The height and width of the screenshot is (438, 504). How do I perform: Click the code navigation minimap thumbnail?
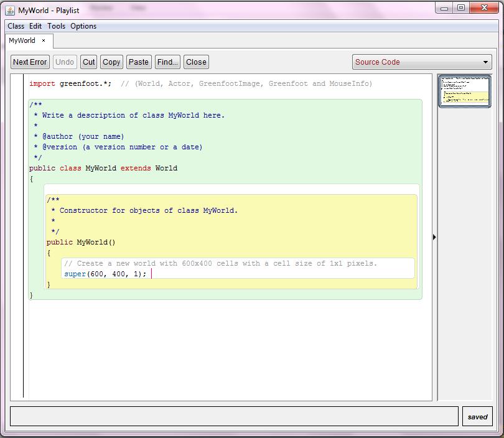point(465,91)
